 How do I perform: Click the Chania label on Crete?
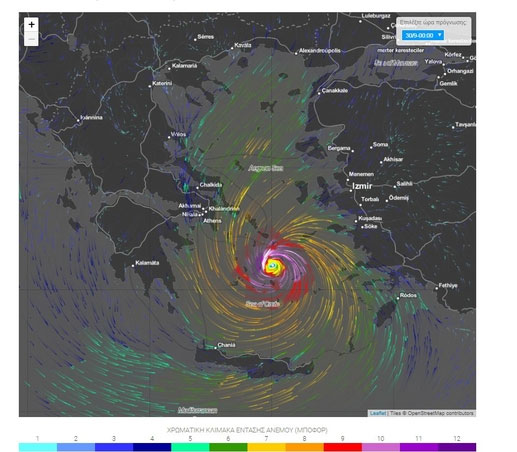pos(226,345)
